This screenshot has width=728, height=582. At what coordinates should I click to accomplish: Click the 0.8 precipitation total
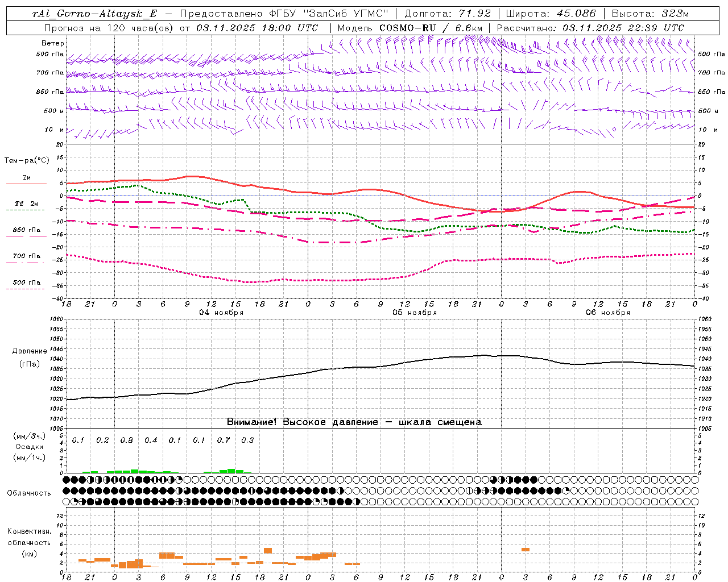pyautogui.click(x=127, y=440)
